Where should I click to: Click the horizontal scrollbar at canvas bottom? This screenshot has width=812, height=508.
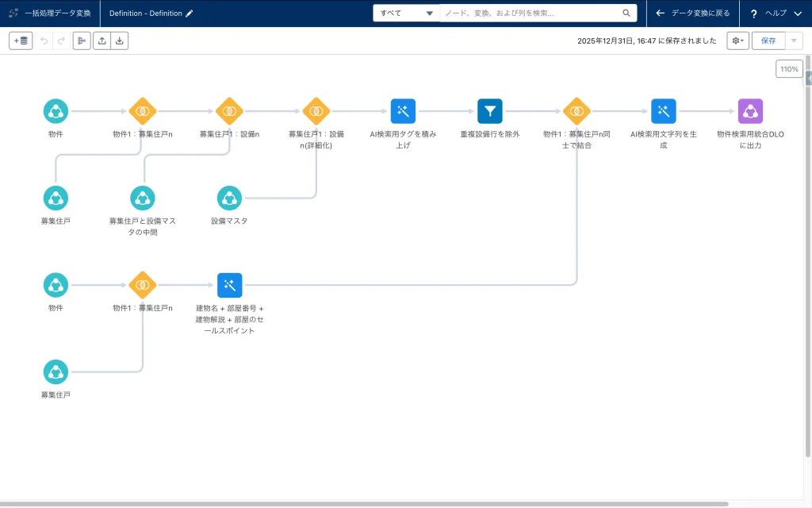365,504
